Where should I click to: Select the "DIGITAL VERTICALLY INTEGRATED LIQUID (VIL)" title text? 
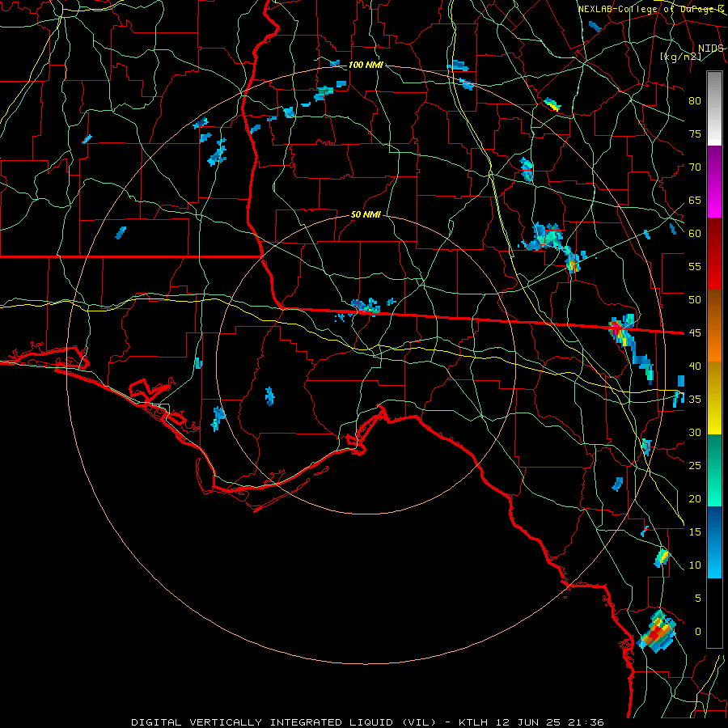(284, 722)
